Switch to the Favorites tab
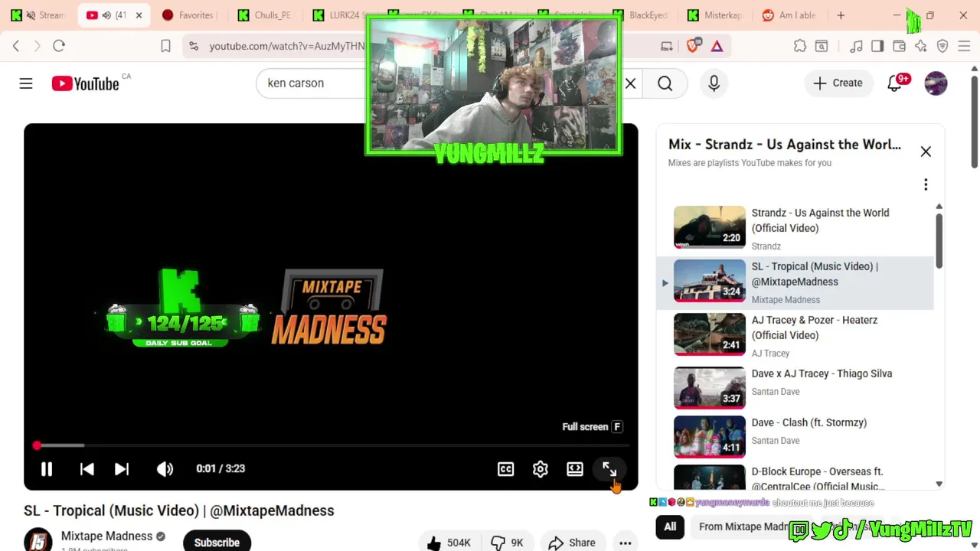The width and height of the screenshot is (980, 551). tap(190, 15)
